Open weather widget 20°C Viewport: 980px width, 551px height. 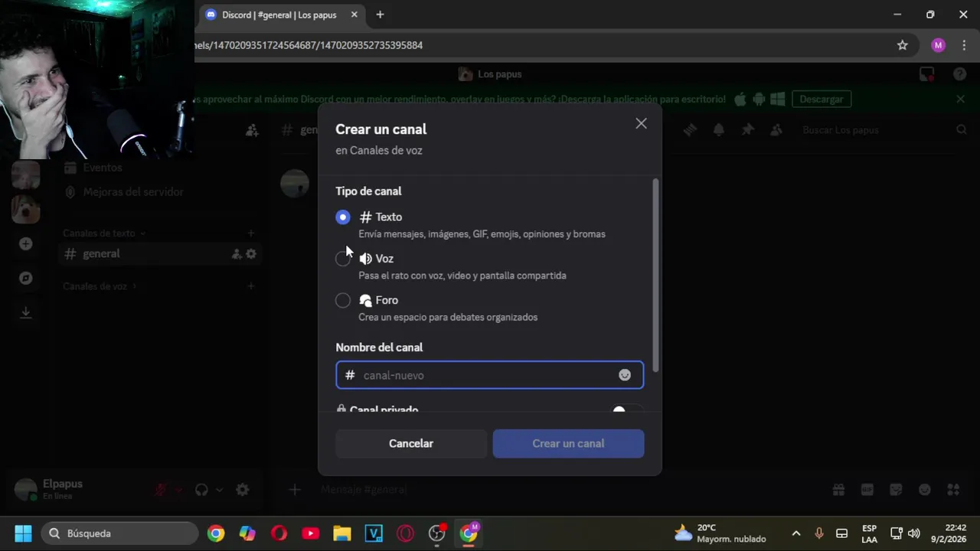point(720,533)
